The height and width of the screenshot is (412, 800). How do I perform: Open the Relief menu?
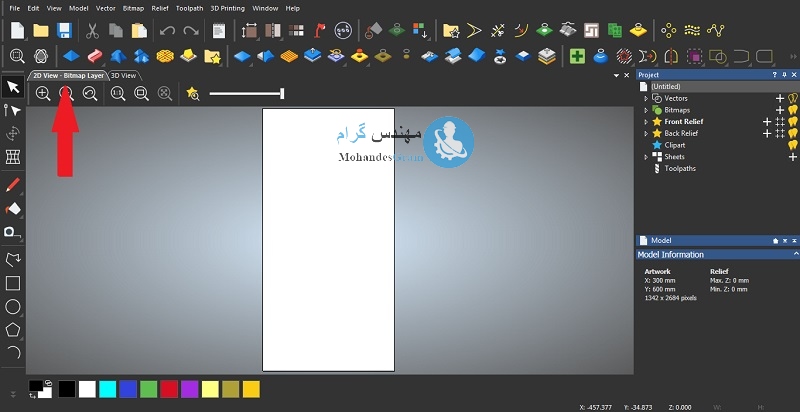pos(159,8)
